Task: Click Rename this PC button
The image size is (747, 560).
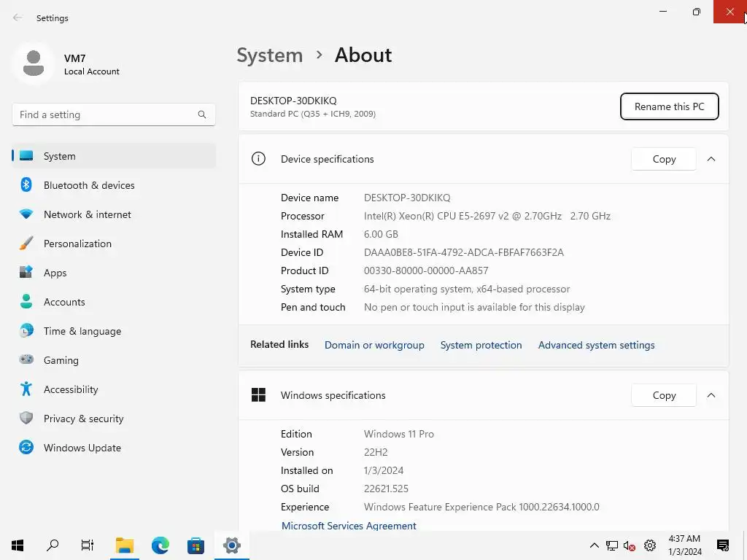Action: [x=669, y=106]
